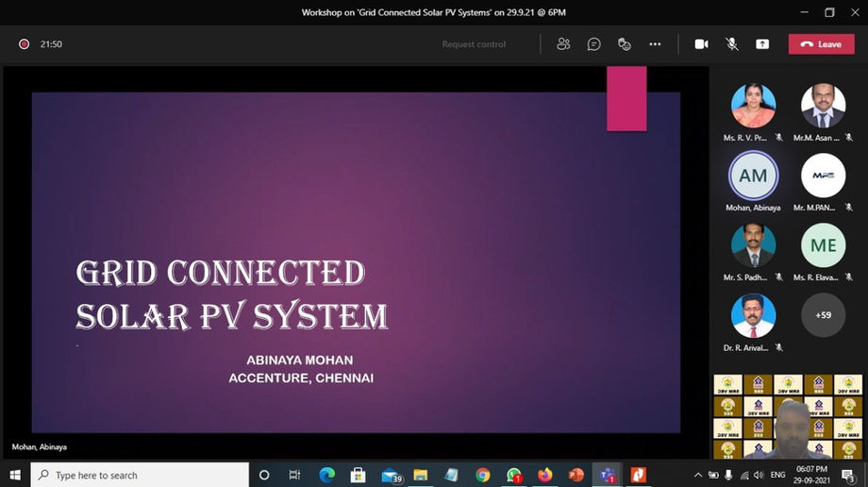Open Mail app with 39 badge
The width and height of the screenshot is (868, 487).
point(391,476)
